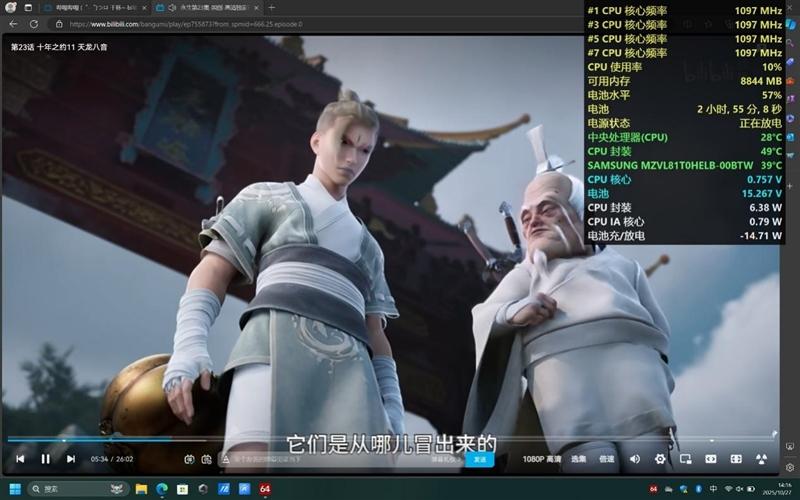The height and width of the screenshot is (500, 800).
Task: Open the tab actions menu icon
Action: (28, 8)
